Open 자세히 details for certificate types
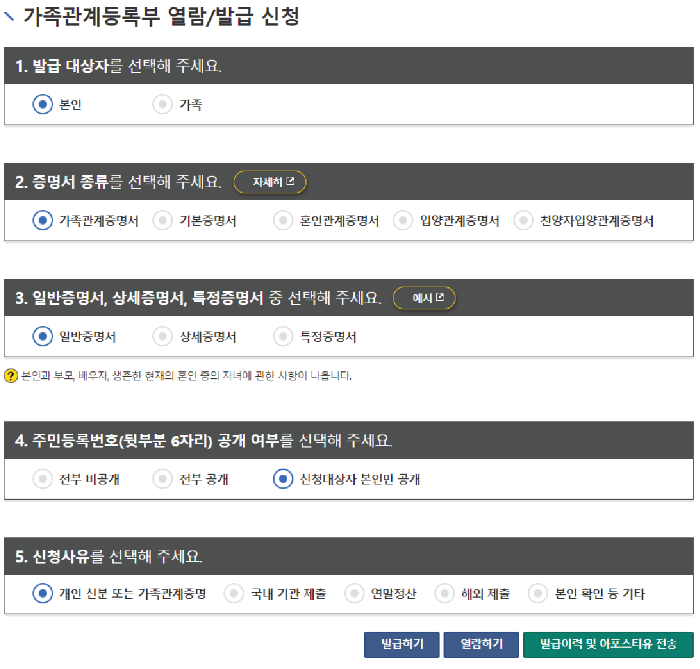The height and width of the screenshot is (669, 700). click(270, 182)
